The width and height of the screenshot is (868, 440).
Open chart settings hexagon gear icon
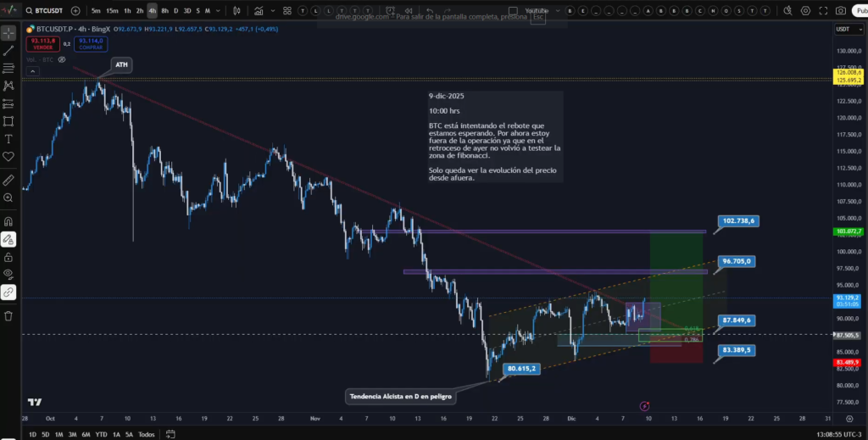[805, 11]
